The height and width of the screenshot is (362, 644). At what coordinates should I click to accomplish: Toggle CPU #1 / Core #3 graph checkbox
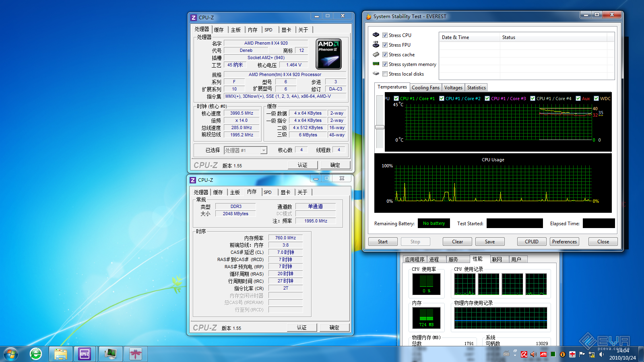coord(487,99)
